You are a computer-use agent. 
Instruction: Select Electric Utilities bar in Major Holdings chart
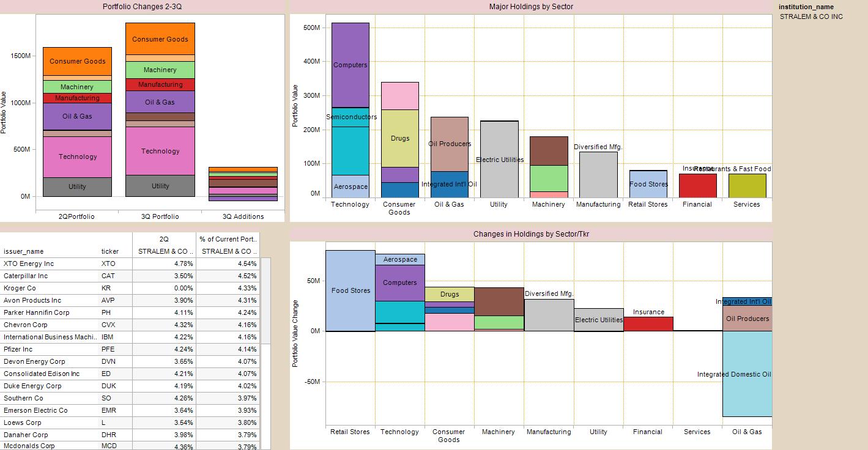[x=499, y=160]
